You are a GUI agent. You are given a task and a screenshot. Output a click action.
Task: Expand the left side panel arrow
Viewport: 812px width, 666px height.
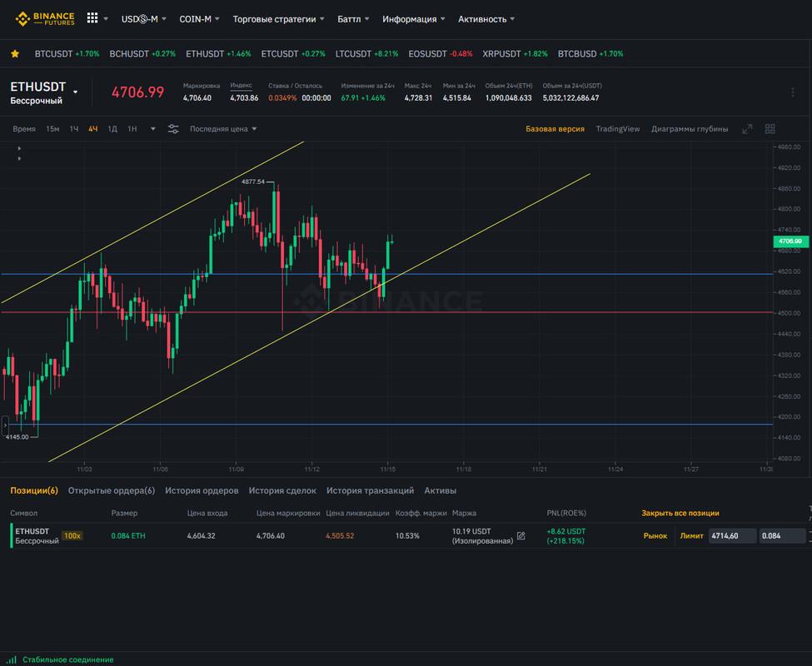coord(5,425)
